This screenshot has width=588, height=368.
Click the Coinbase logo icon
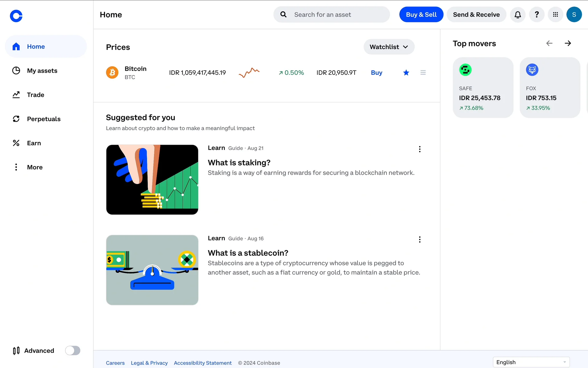(16, 16)
